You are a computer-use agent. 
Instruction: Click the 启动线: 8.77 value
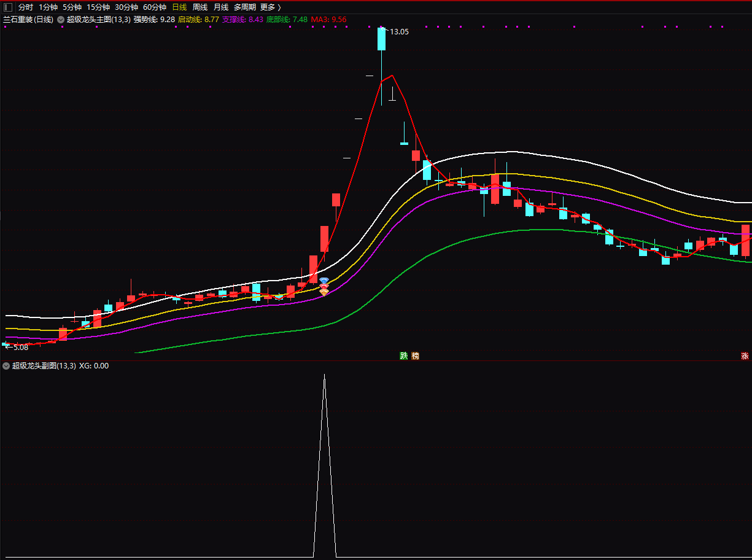(x=198, y=20)
